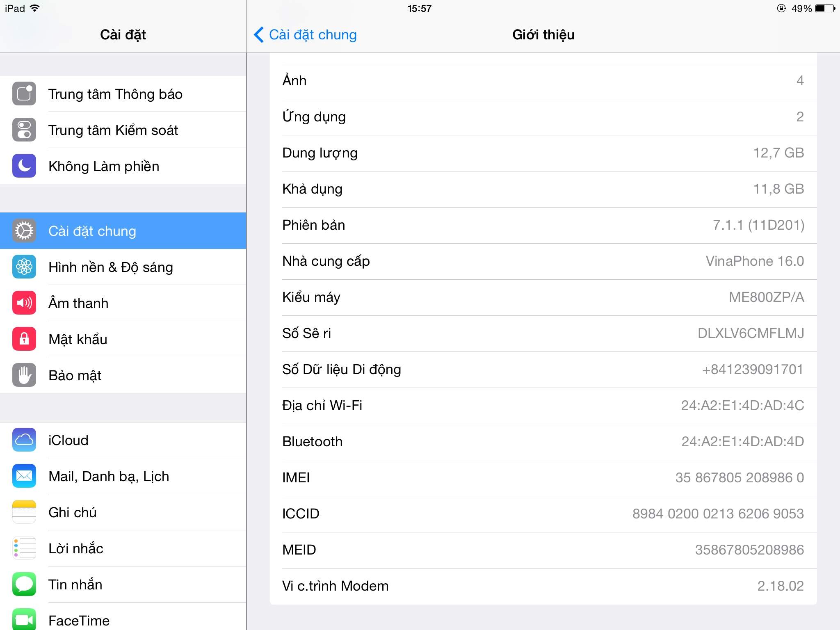This screenshot has width=840, height=630.
Task: Tap Số Sê ri DLXLV6CMFLMJ value
Action: pyautogui.click(x=751, y=333)
